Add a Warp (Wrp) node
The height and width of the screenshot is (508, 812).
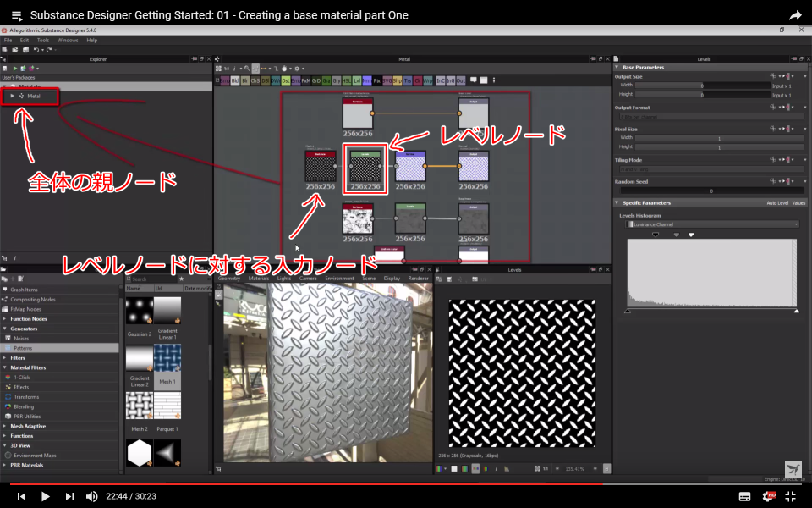point(428,80)
